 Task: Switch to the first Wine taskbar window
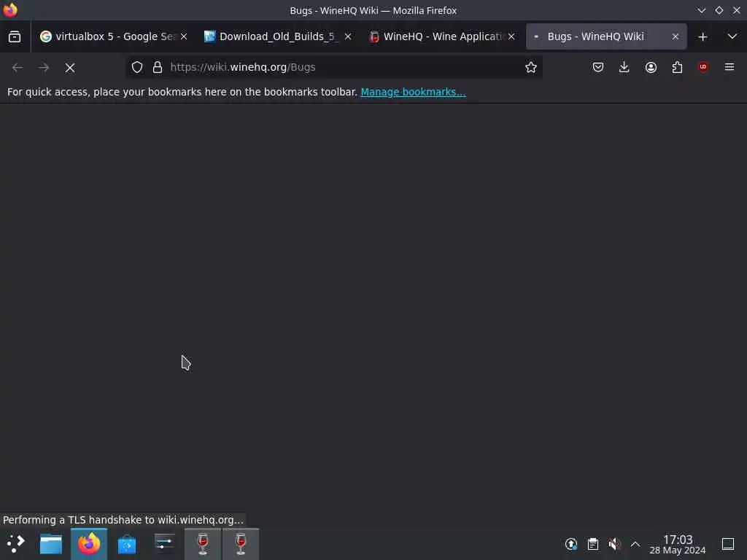tap(203, 544)
